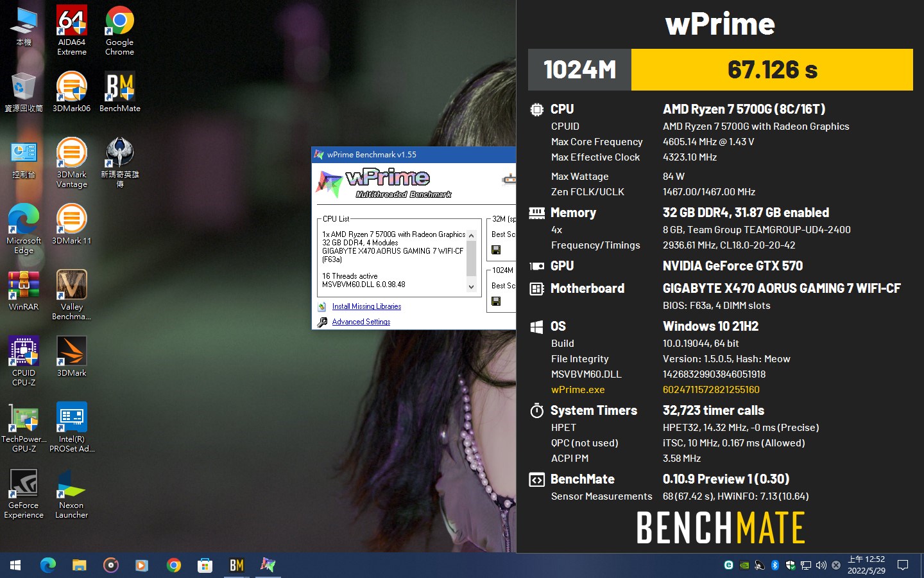This screenshot has height=578, width=924.
Task: Click the NVIDIA GeForce GTX 570 text
Action: 732,266
